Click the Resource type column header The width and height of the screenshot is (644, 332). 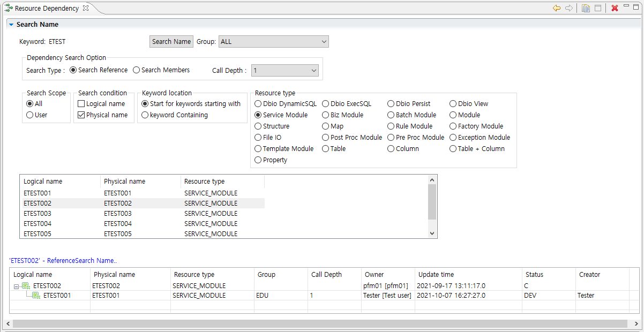coord(204,182)
